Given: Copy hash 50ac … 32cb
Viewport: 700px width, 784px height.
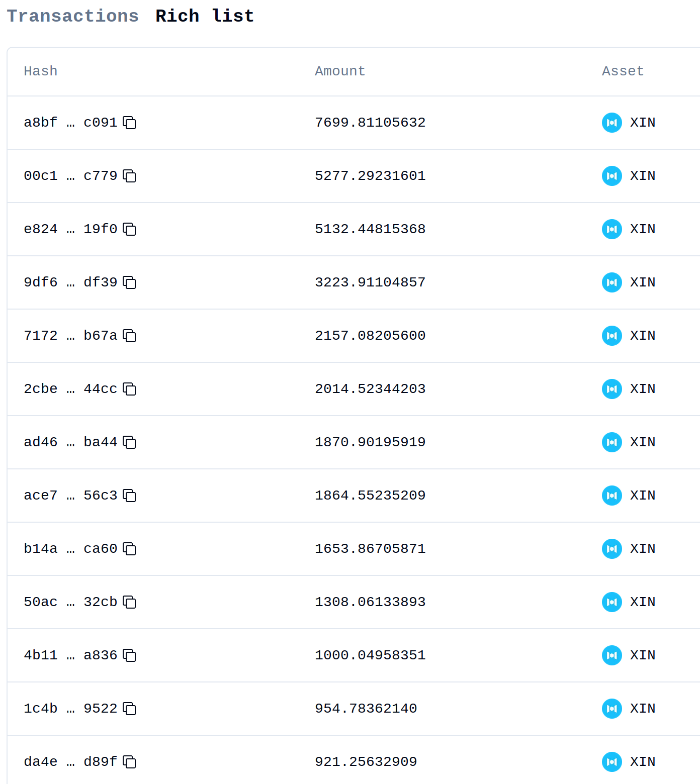Looking at the screenshot, I should [x=130, y=602].
